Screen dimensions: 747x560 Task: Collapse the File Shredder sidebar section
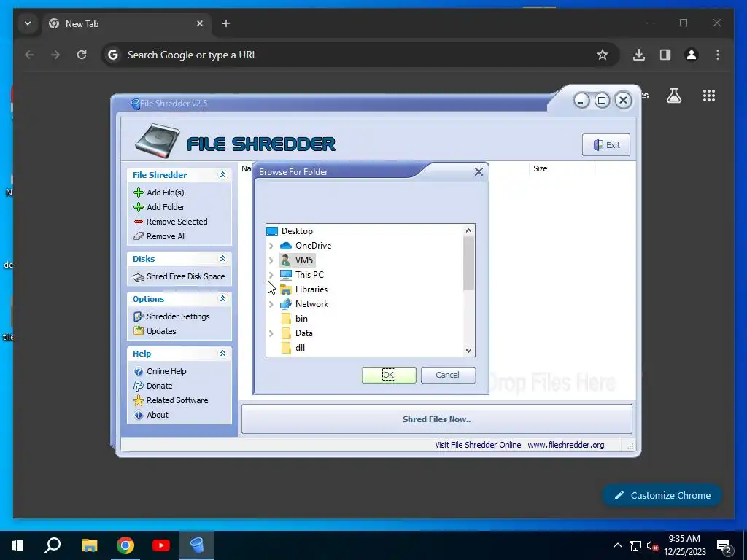[x=222, y=175]
